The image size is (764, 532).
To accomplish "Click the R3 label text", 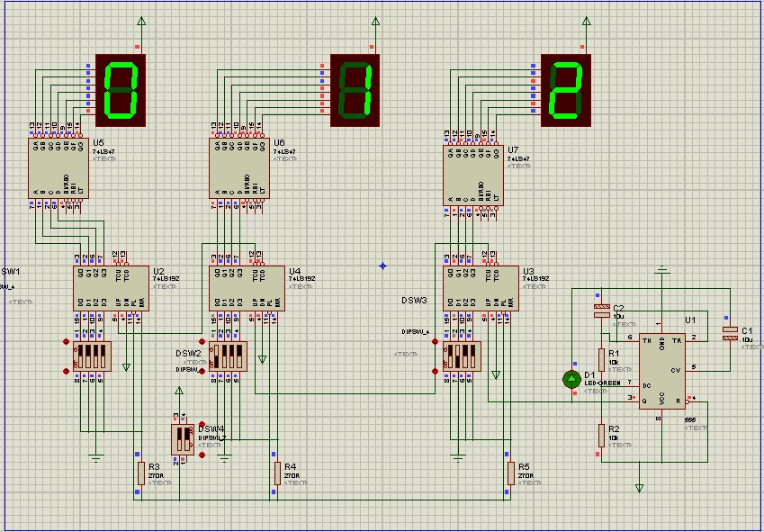I will coord(154,467).
